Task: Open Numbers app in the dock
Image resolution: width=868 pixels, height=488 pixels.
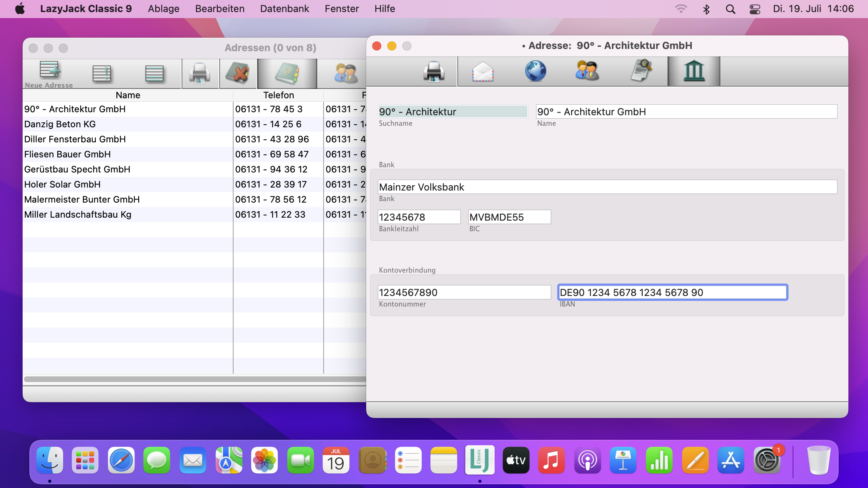Action: click(x=659, y=460)
